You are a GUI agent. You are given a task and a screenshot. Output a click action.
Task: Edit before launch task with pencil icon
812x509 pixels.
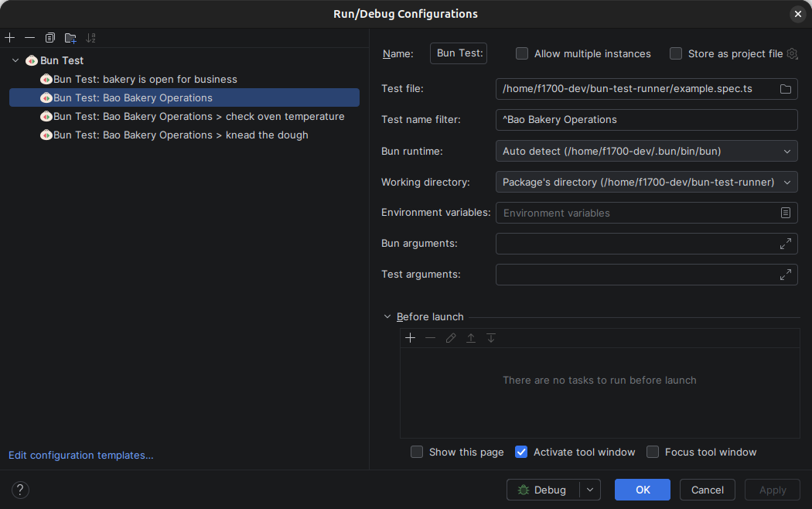point(451,338)
